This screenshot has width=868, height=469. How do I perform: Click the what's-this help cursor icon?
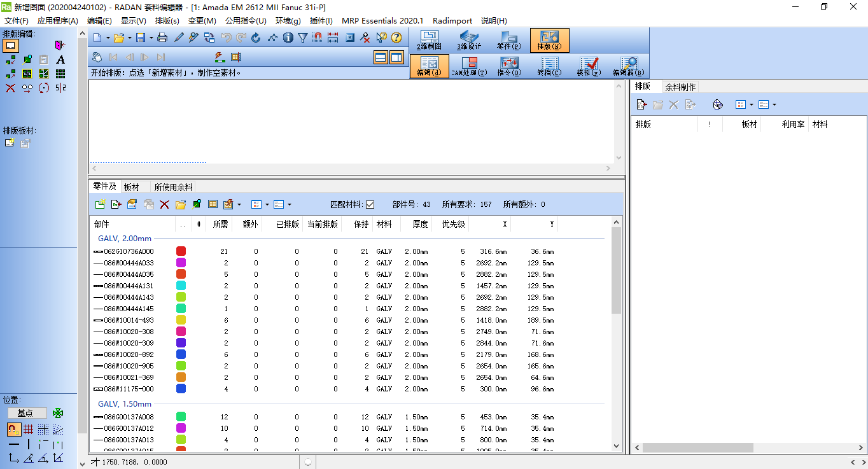point(381,38)
